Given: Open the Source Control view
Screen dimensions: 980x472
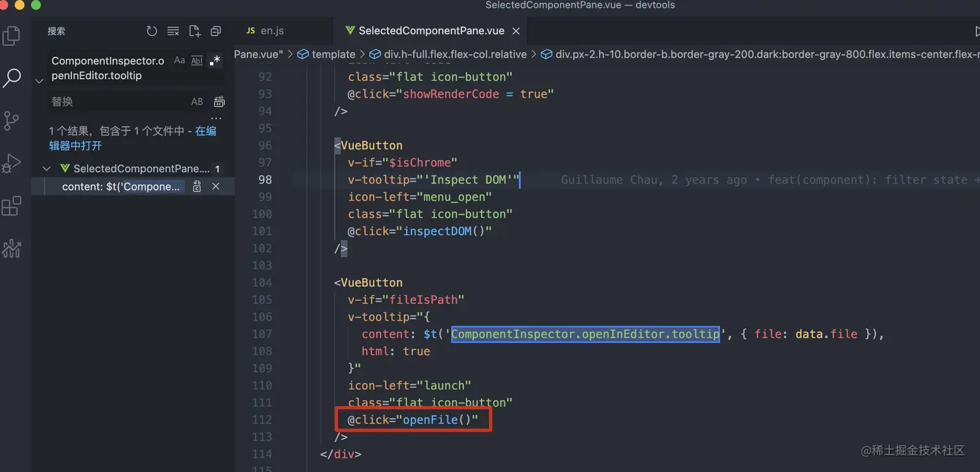Looking at the screenshot, I should 12,121.
